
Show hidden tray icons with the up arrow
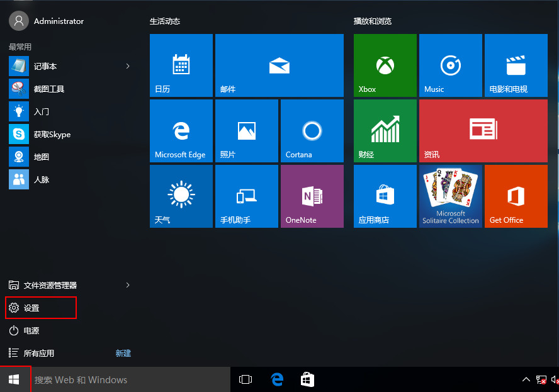[526, 379]
